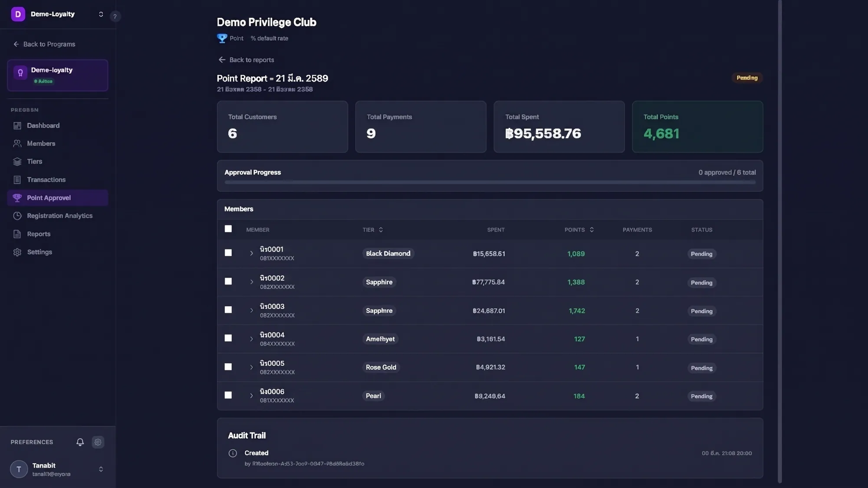The width and height of the screenshot is (868, 488).
Task: Toggle the select-all members checkbox
Action: [228, 229]
